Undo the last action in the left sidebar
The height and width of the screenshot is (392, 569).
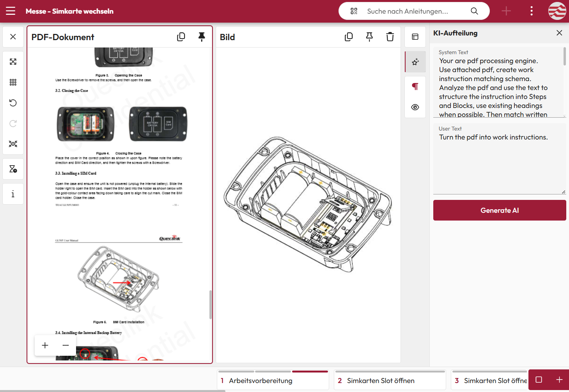point(13,103)
